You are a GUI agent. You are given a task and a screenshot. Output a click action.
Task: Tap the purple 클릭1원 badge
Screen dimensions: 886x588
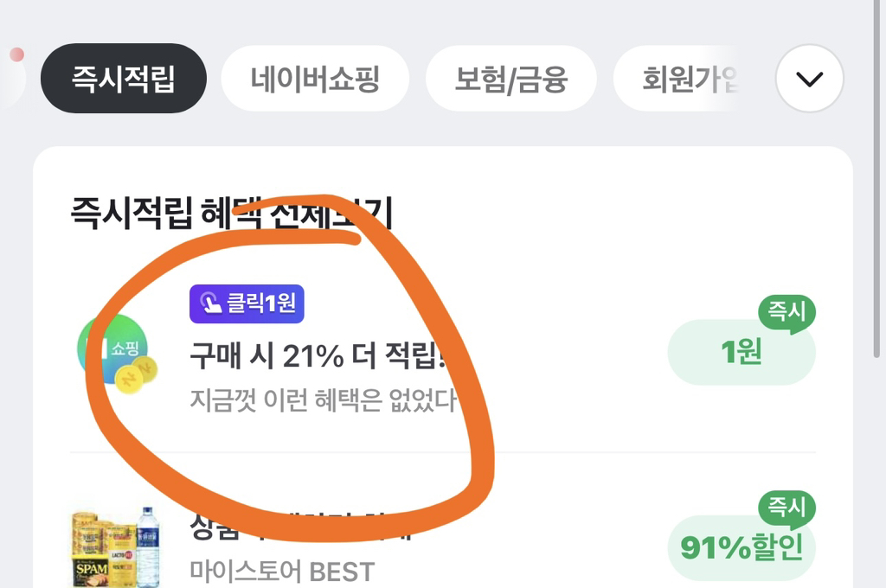[x=247, y=304]
